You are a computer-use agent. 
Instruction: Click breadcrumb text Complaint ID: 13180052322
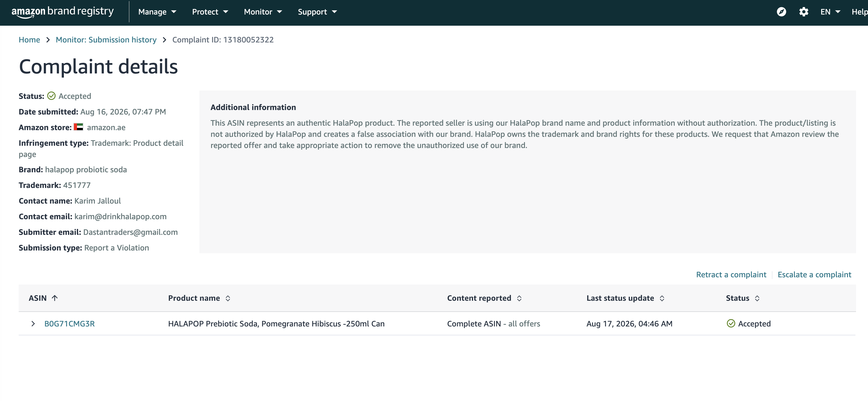coord(223,40)
